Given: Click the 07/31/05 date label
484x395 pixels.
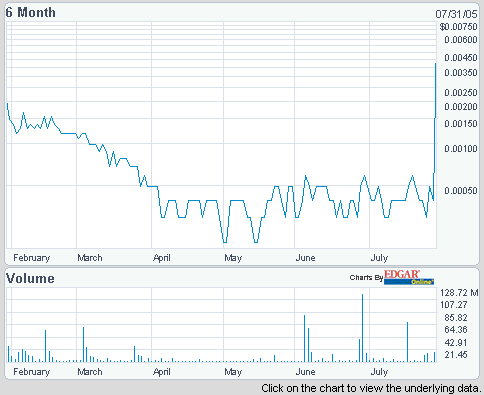Looking at the screenshot, I should point(457,14).
